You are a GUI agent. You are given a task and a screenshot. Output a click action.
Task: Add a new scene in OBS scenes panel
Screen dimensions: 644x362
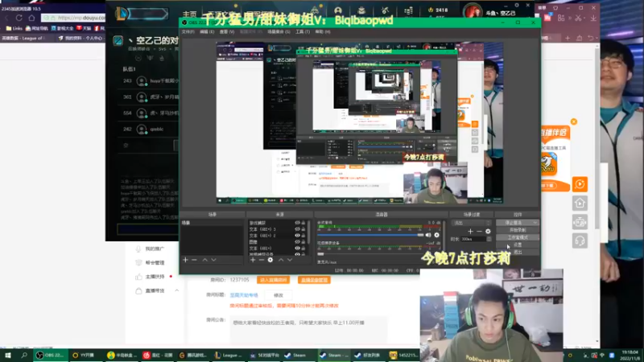[185, 260]
